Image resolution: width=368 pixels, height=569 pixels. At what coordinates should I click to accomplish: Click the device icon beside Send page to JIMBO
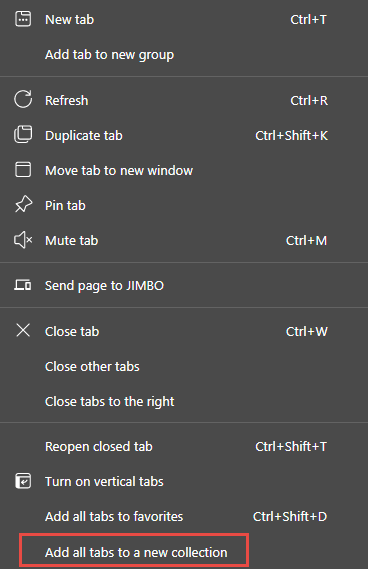23,285
